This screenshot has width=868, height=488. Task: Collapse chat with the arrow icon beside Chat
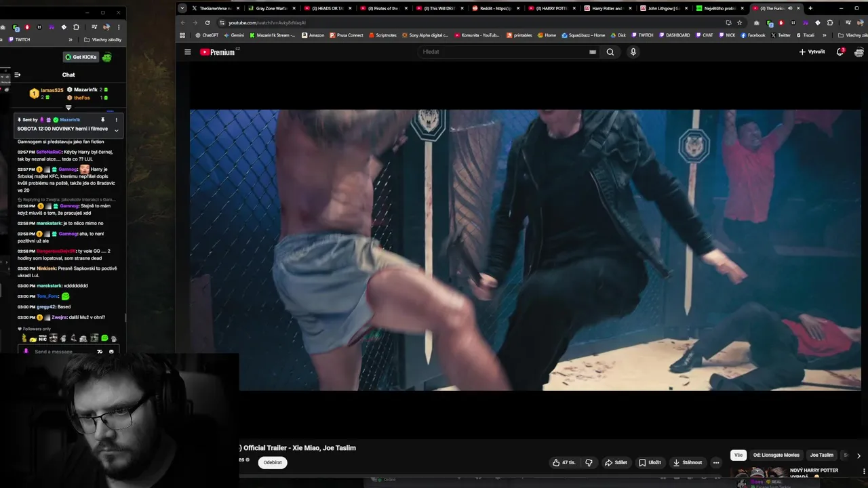point(18,75)
